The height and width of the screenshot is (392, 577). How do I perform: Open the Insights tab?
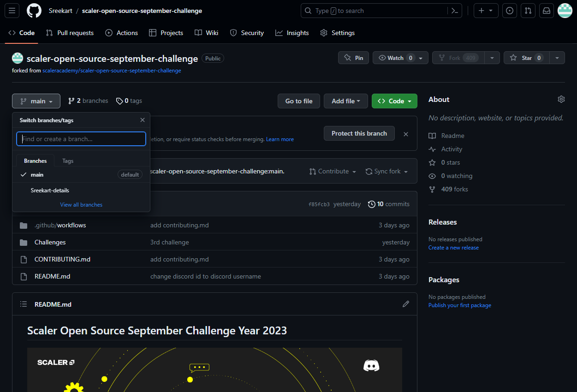tap(291, 33)
